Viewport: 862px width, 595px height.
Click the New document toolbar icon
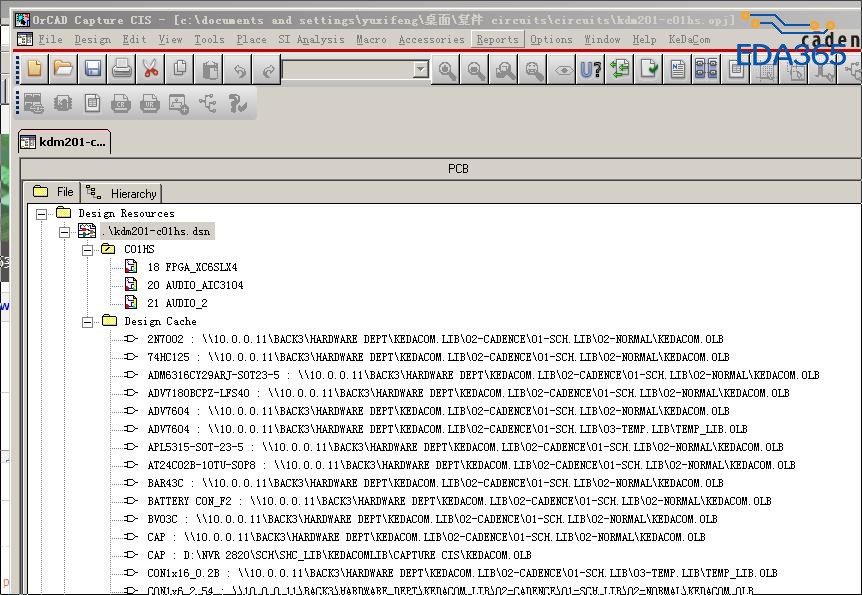click(34, 69)
